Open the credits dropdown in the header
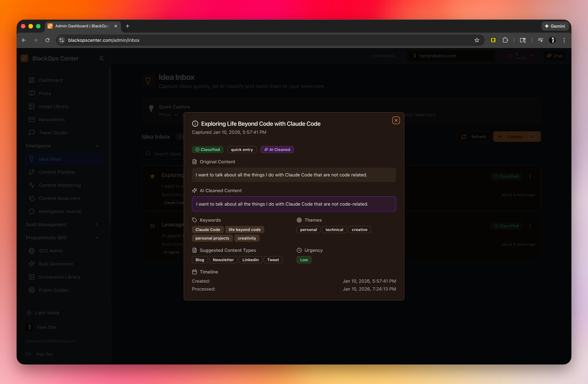 tap(532, 56)
